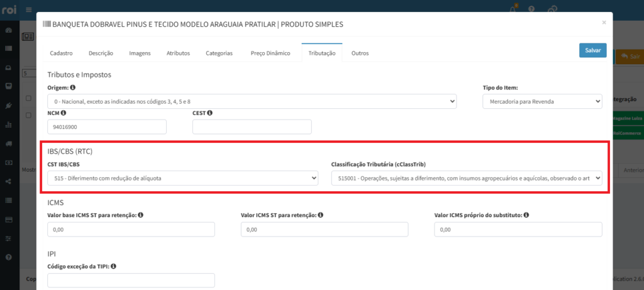Open the notifications bell icon
The width and height of the screenshot is (644, 290).
pyautogui.click(x=512, y=9)
